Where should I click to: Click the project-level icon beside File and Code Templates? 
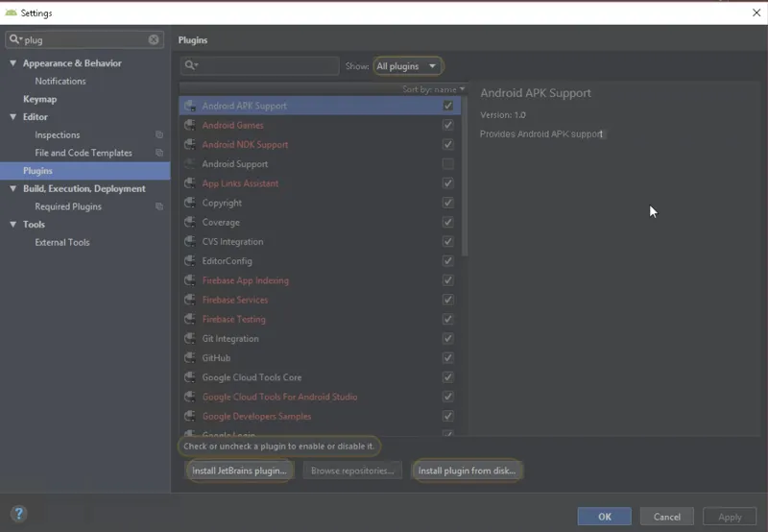pyautogui.click(x=159, y=153)
